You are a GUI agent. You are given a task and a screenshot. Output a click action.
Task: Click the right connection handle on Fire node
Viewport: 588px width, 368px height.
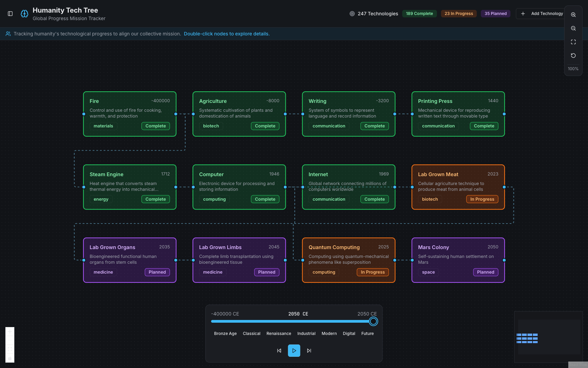(176, 114)
